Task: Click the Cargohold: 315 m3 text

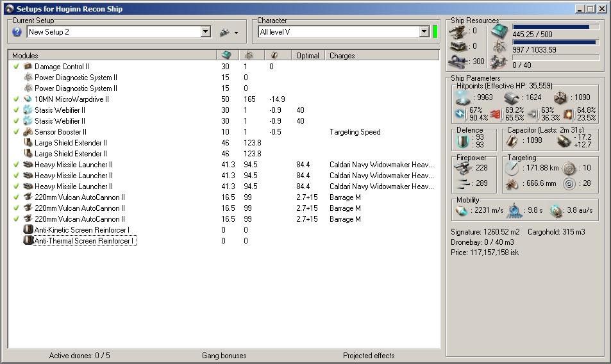Action: pyautogui.click(x=557, y=231)
